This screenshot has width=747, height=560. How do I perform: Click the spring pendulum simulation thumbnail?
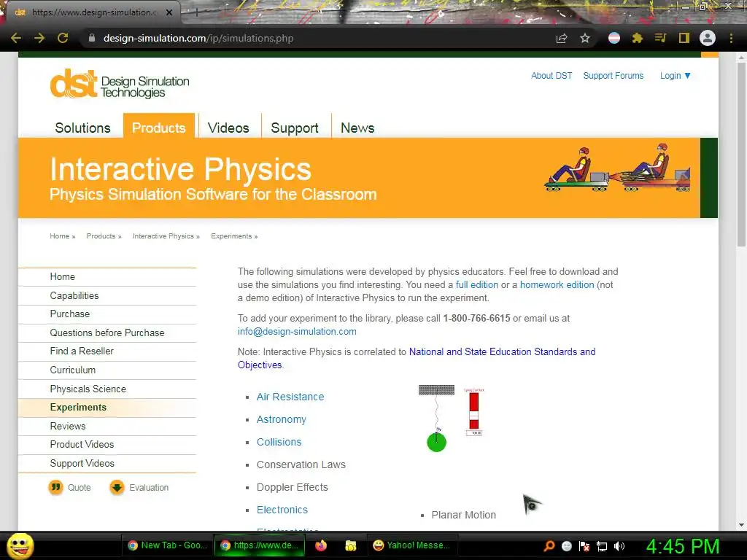[451, 418]
